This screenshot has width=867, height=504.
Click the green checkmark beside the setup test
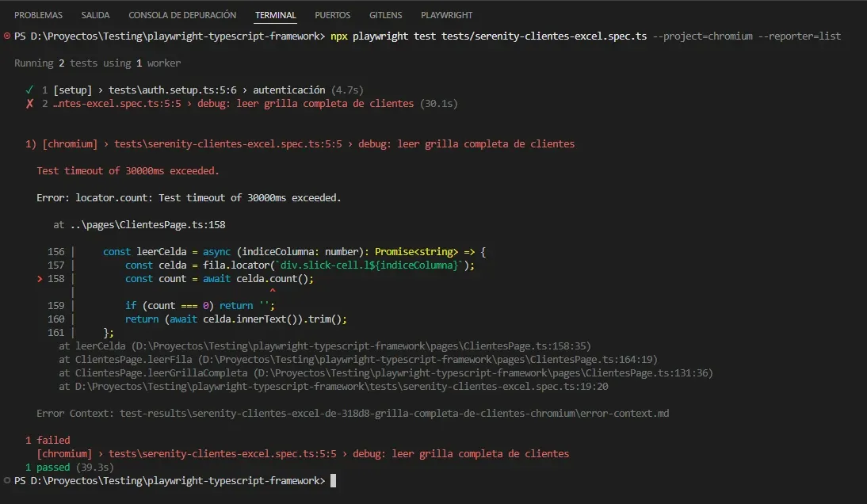coord(30,90)
